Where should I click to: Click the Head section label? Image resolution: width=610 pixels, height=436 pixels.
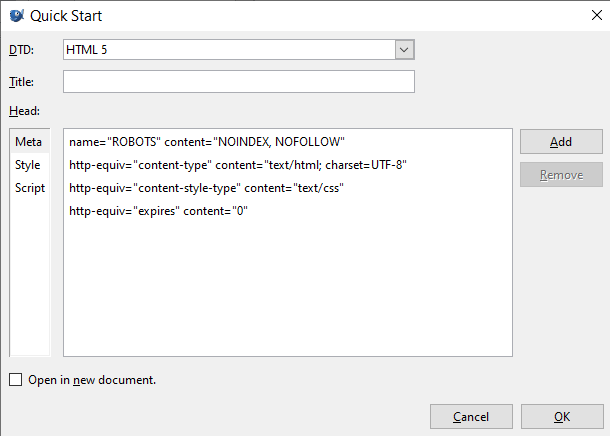pyautogui.click(x=23, y=111)
